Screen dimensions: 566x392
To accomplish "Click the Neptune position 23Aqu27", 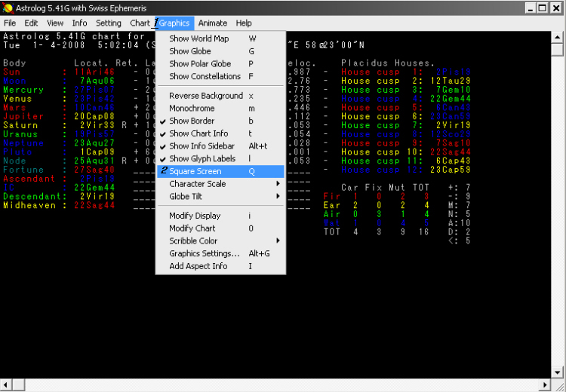I will pyautogui.click(x=94, y=143).
